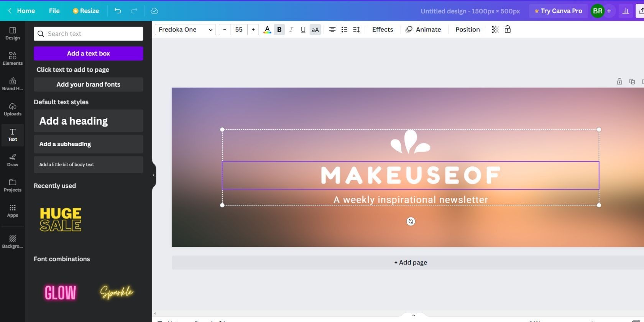Toggle bulleted list

coord(344,30)
